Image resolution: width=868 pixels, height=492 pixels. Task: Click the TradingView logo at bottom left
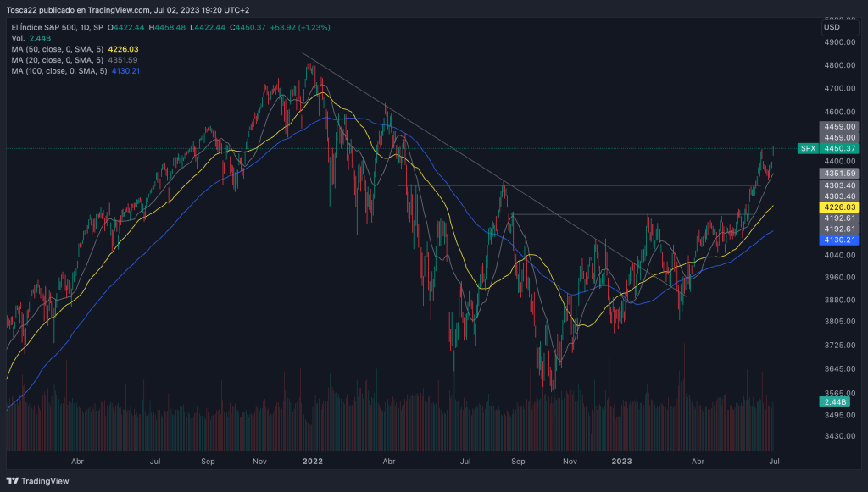click(x=40, y=479)
